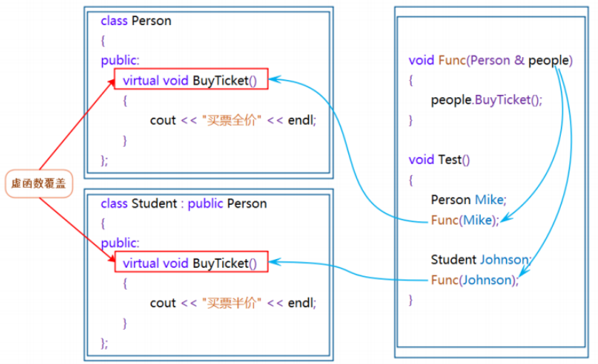Click the "void Func(Person & people)" signature
This screenshot has width=598, height=364.
click(x=490, y=60)
